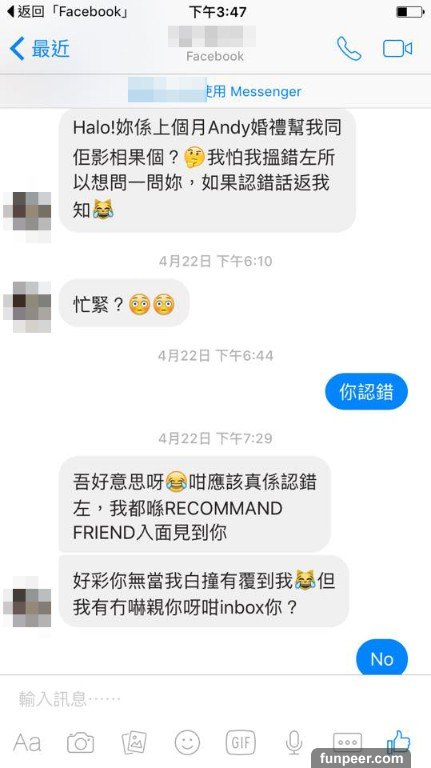The width and height of the screenshot is (431, 768).
Task: Open more options with three-dots icon
Action: (x=347, y=742)
